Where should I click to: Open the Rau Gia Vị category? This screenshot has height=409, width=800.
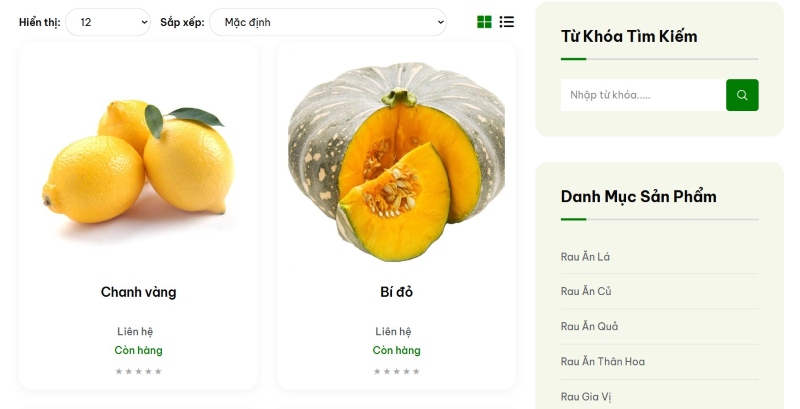click(x=586, y=397)
